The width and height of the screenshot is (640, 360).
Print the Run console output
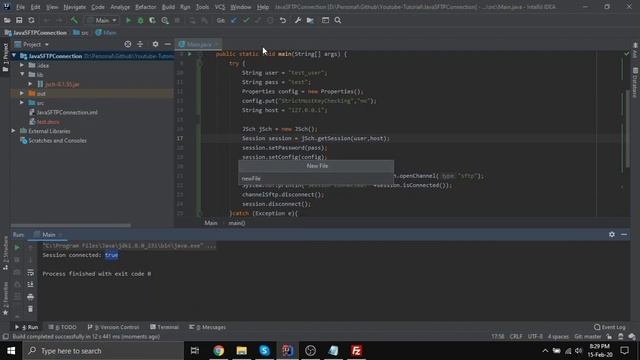[x=31, y=297]
